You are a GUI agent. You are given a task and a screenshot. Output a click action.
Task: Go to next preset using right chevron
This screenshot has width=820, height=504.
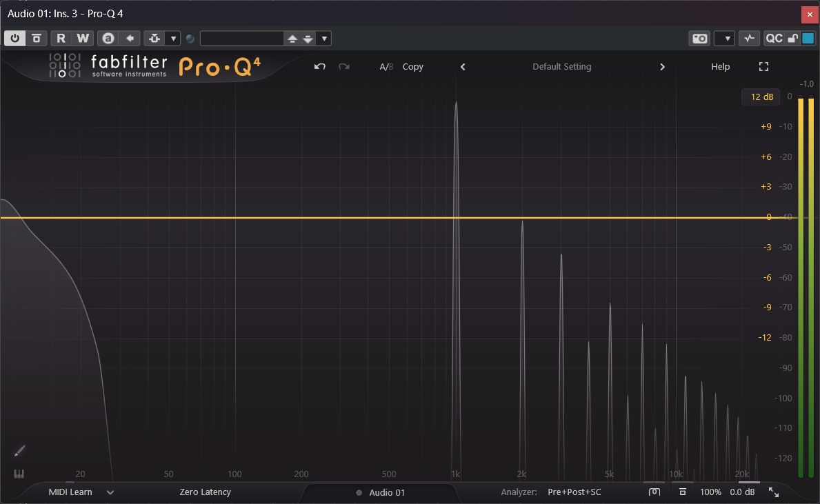click(x=662, y=67)
